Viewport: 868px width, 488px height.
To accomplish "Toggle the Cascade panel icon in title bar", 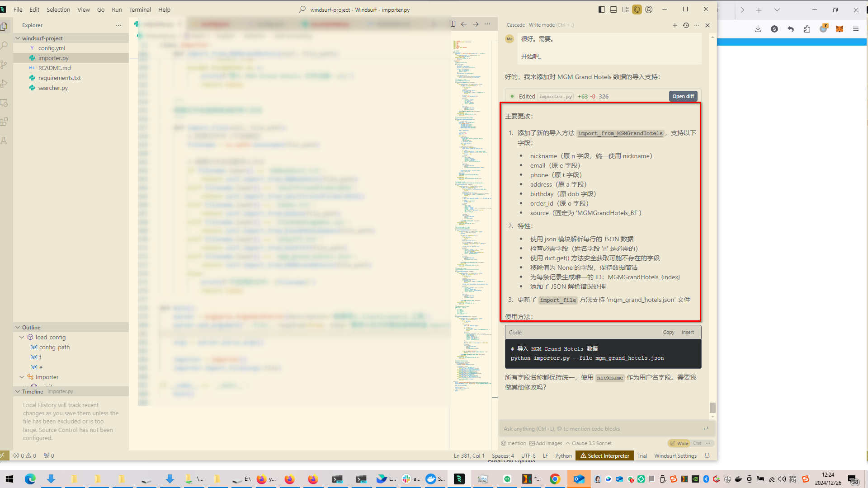I will coord(637,9).
